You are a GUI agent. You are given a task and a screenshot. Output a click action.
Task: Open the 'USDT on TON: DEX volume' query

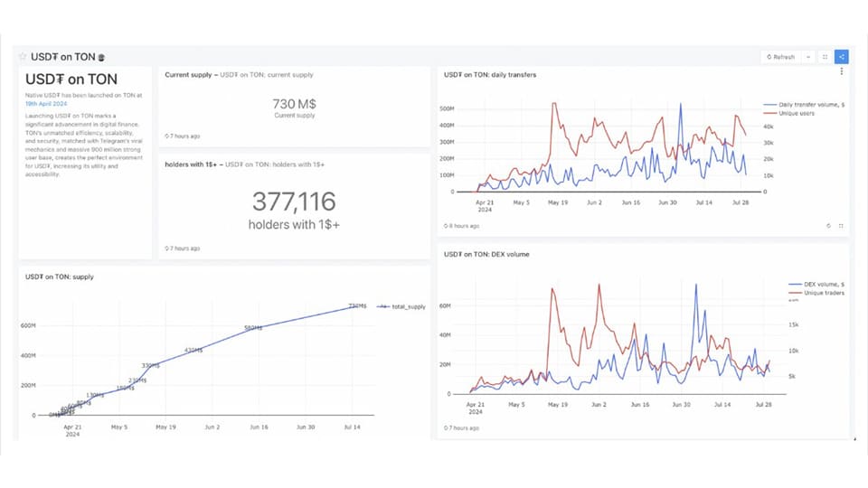click(486, 255)
